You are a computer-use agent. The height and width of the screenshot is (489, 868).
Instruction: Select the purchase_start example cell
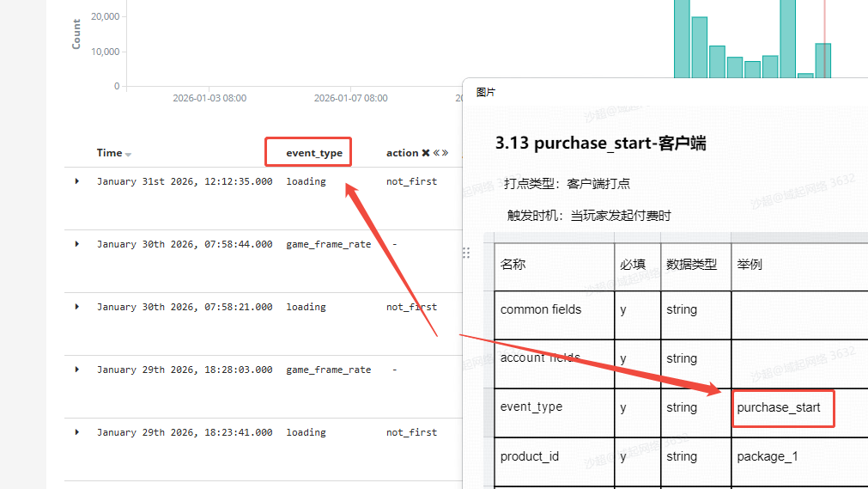pyautogui.click(x=779, y=407)
